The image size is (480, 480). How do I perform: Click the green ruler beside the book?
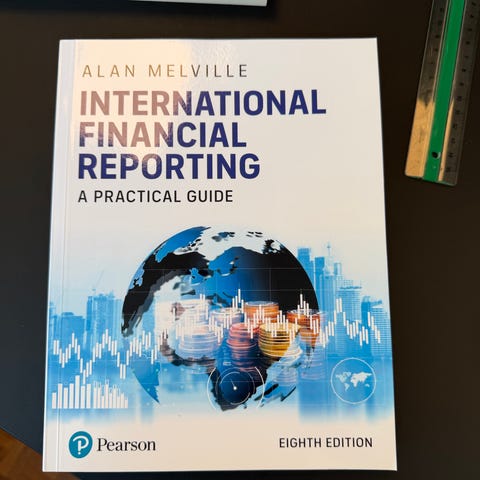pyautogui.click(x=443, y=92)
